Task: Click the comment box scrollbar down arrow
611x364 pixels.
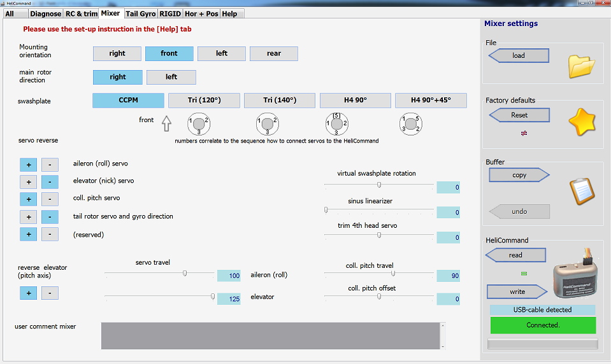Action: click(443, 346)
